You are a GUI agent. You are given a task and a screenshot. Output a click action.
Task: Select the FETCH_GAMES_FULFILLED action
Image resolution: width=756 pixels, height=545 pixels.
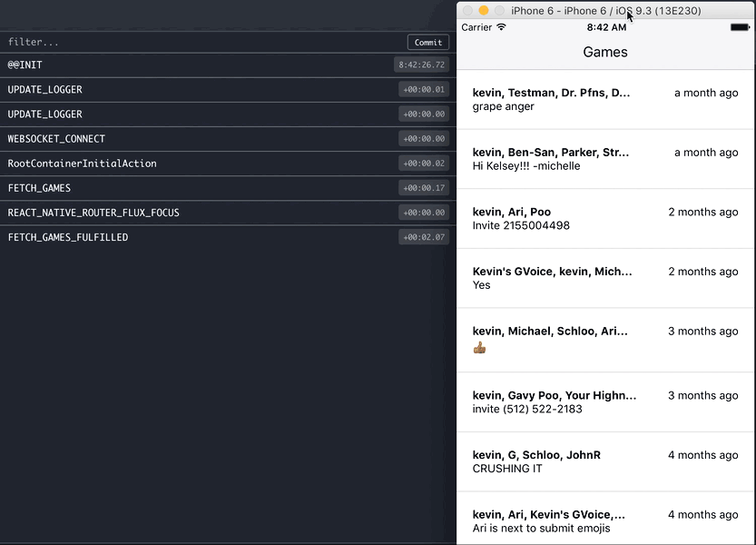coord(228,237)
